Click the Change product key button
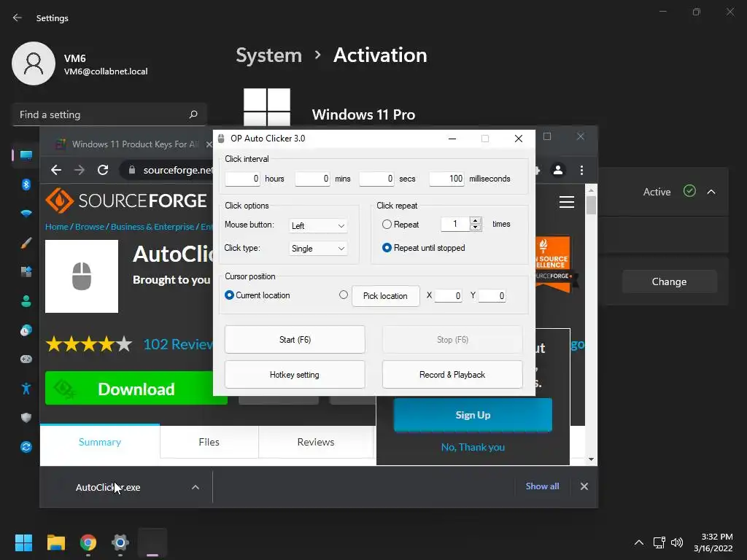Image resolution: width=747 pixels, height=560 pixels. pos(670,281)
